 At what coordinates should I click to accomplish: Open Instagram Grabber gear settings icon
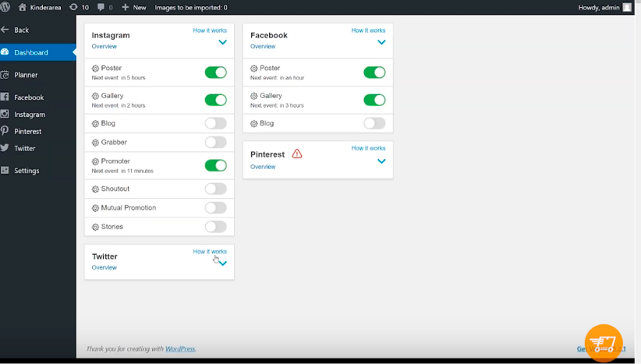(95, 143)
